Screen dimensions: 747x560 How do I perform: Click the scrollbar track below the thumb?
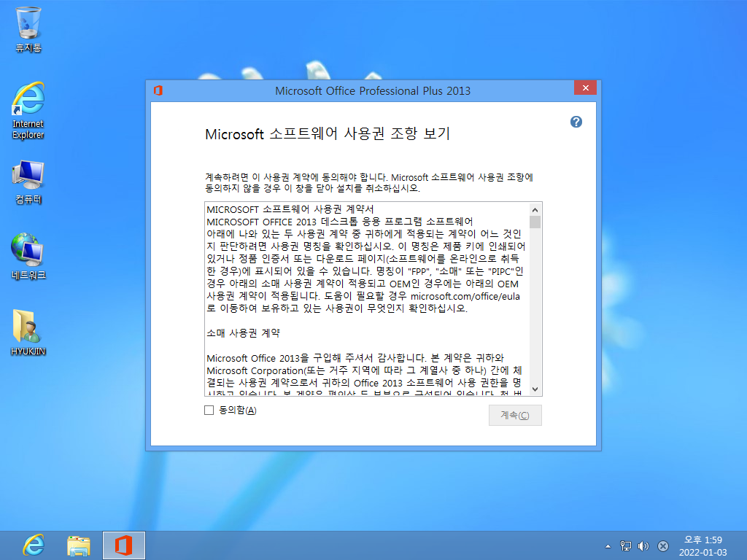tap(535, 306)
